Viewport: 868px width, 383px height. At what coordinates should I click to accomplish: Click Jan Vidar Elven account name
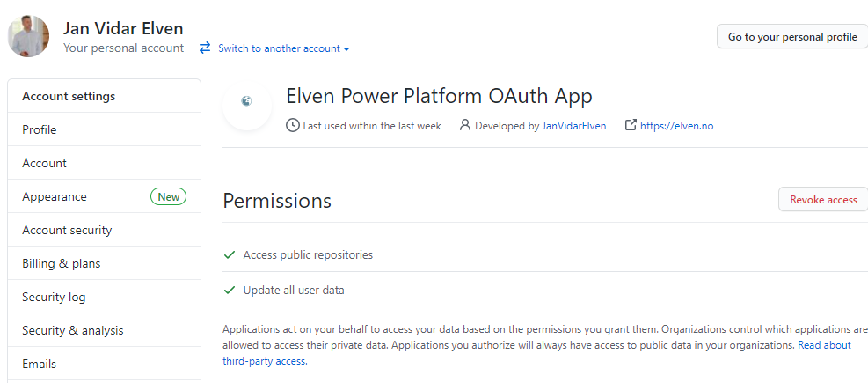coord(123,27)
